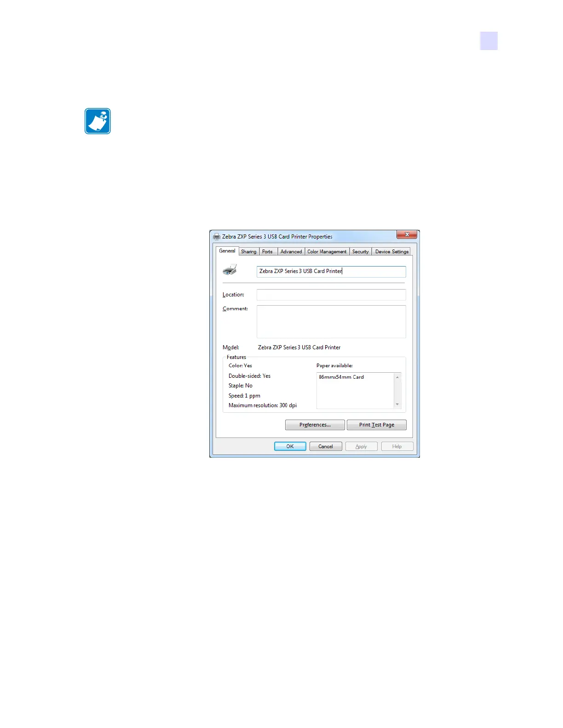Open printer Preferences
Screen dimensions: 563x728
point(315,425)
